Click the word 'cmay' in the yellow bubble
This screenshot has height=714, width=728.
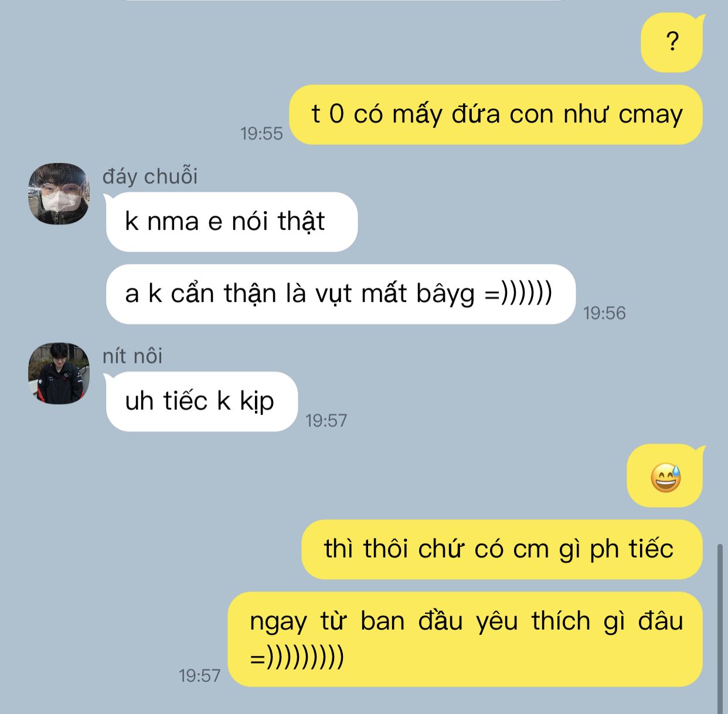pyautogui.click(x=651, y=114)
